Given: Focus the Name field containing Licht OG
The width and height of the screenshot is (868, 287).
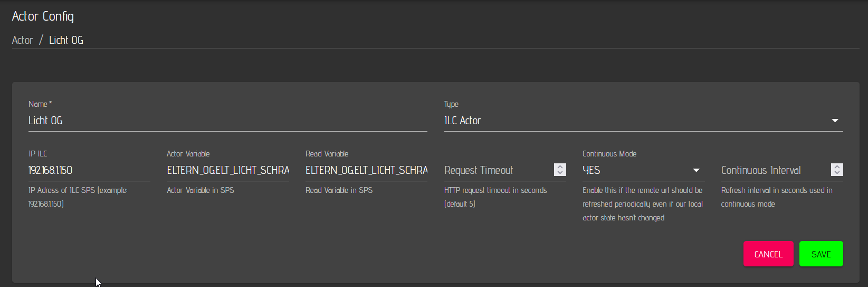Looking at the screenshot, I should [x=227, y=121].
